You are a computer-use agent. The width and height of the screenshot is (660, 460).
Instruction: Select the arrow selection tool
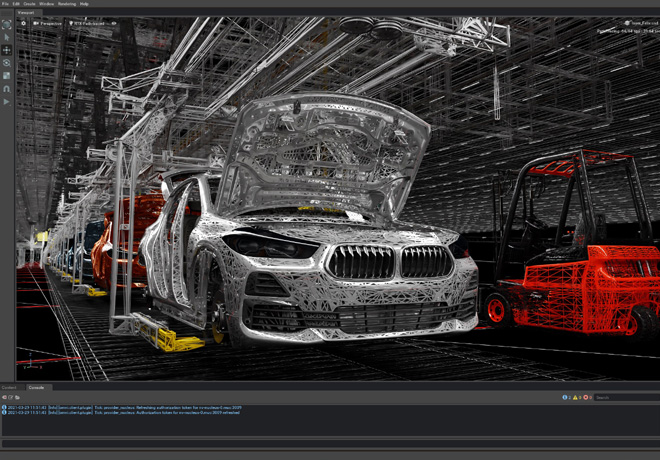7,37
